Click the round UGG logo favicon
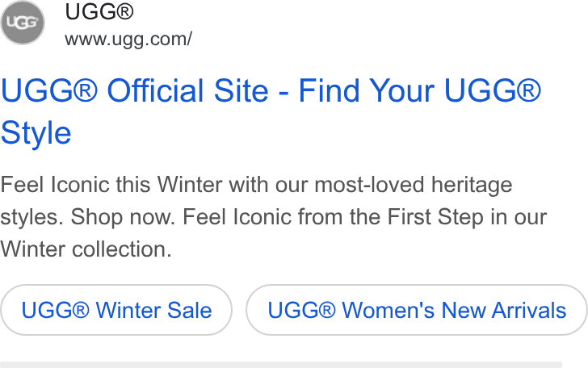Image resolution: width=588 pixels, height=368 pixels. coord(23,23)
